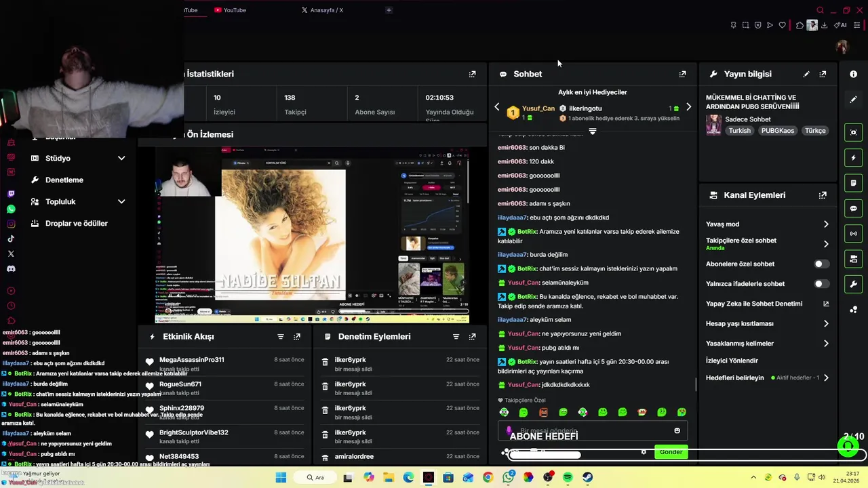Open TikTok from the browser sidebar
This screenshot has height=488, width=868.
[x=11, y=239]
